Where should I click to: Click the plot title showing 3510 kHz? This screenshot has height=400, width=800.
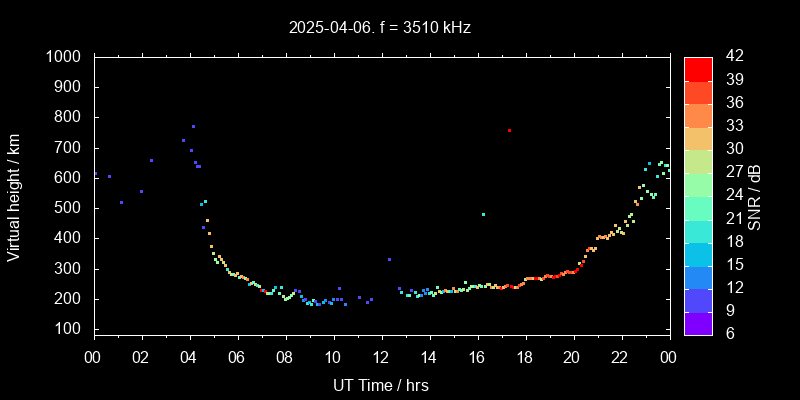tap(379, 28)
